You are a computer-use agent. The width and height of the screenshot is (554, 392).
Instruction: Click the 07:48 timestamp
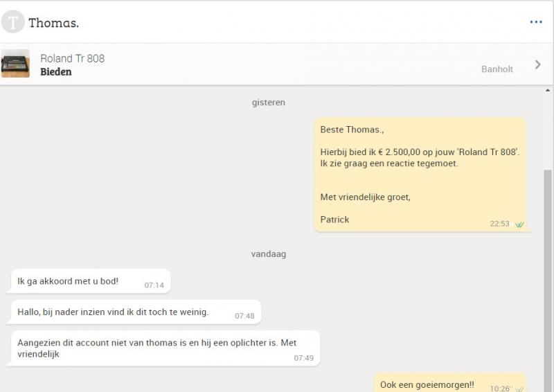pos(244,316)
